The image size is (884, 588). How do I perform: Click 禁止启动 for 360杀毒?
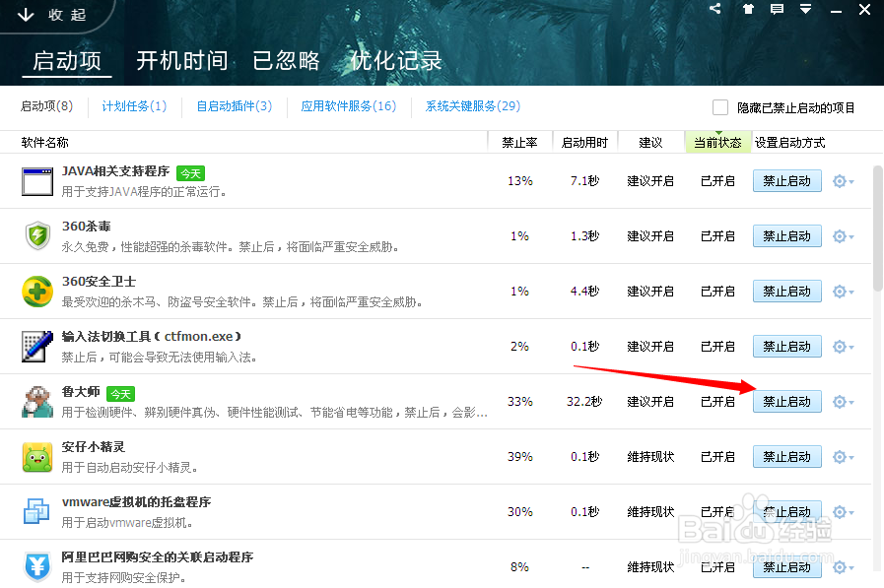coord(787,236)
